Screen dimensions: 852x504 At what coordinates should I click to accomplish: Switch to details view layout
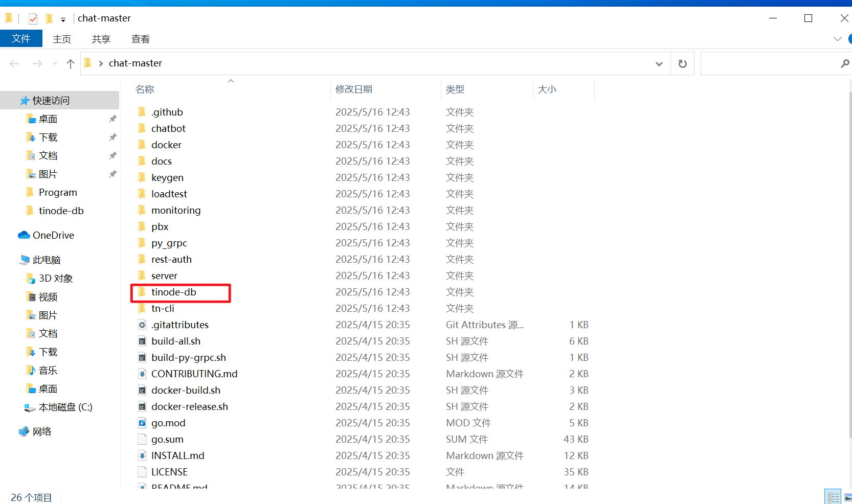(x=833, y=497)
